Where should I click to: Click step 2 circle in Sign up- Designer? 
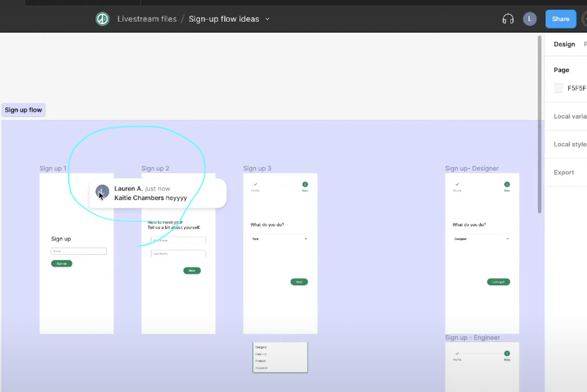(x=507, y=185)
